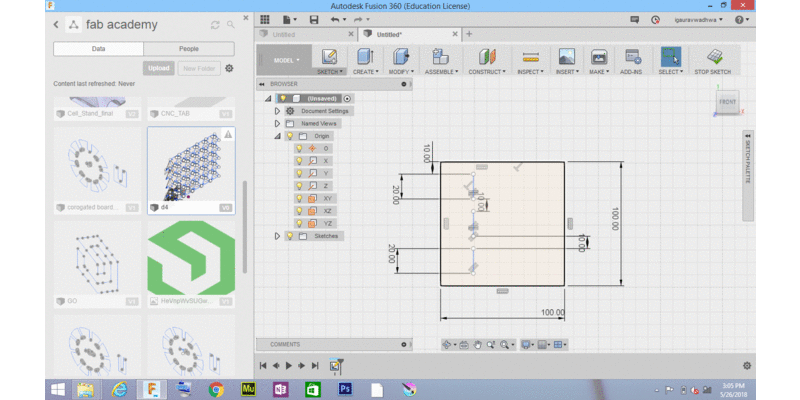Open data panel settings gear
The width and height of the screenshot is (800, 400).
pos(229,68)
